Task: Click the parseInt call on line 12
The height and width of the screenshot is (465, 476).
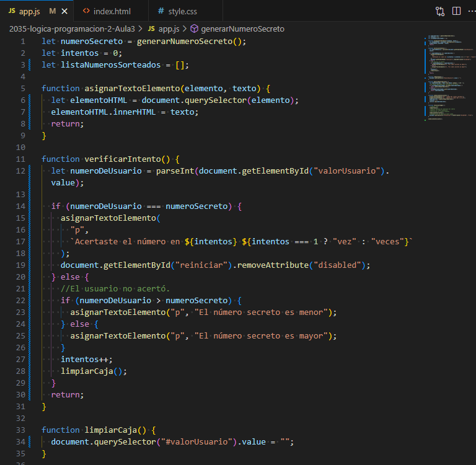Action: point(175,171)
